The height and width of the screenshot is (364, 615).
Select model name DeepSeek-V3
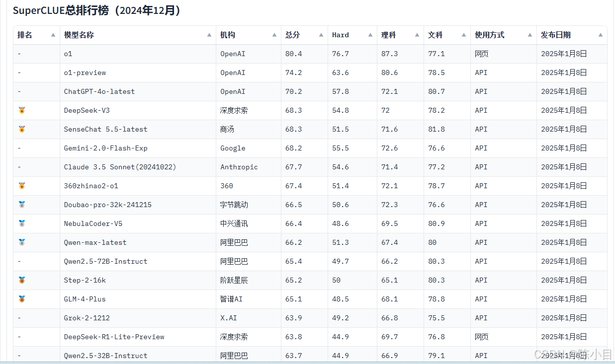click(x=87, y=110)
